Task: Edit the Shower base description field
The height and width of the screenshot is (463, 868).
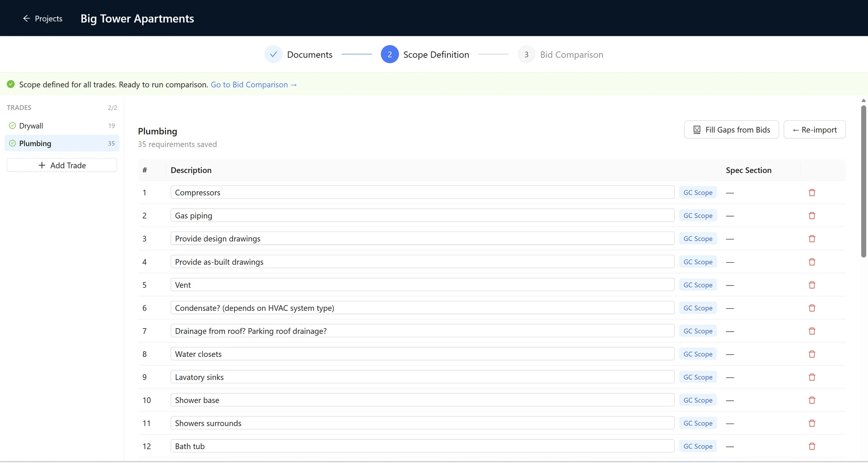Action: click(423, 400)
